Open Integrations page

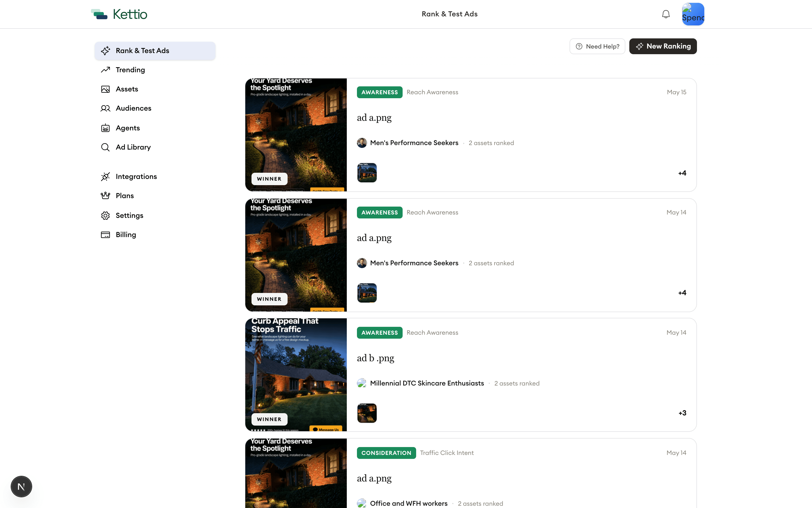point(155,176)
